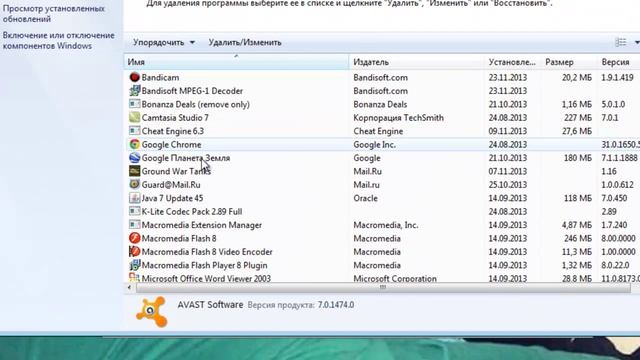Open Включение или отключение компонентов Windows
640x360 pixels.
(58, 40)
